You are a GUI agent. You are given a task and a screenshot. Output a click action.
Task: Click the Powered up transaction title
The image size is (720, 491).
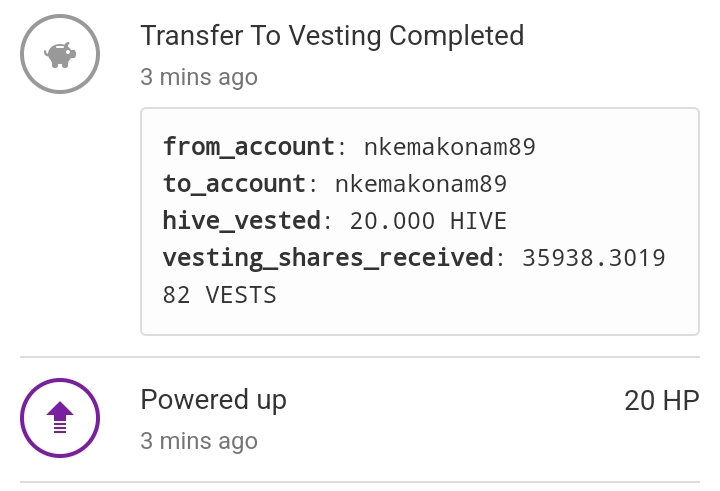pyautogui.click(x=214, y=400)
